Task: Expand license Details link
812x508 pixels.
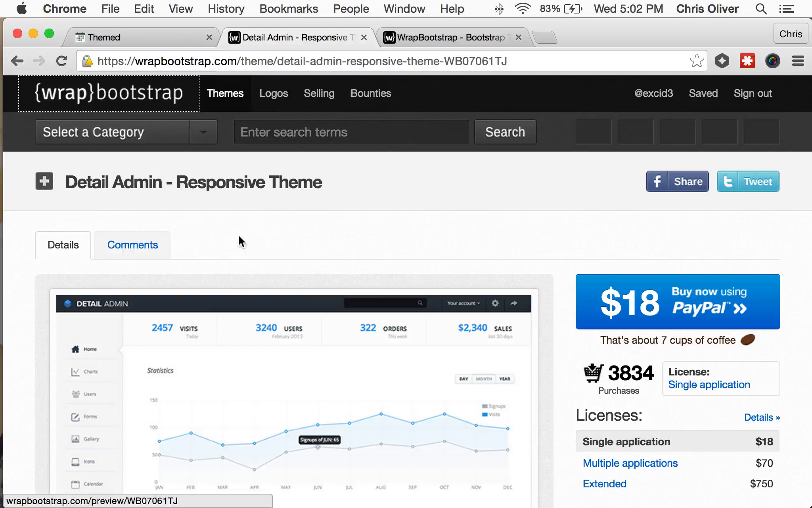Action: pyautogui.click(x=762, y=417)
